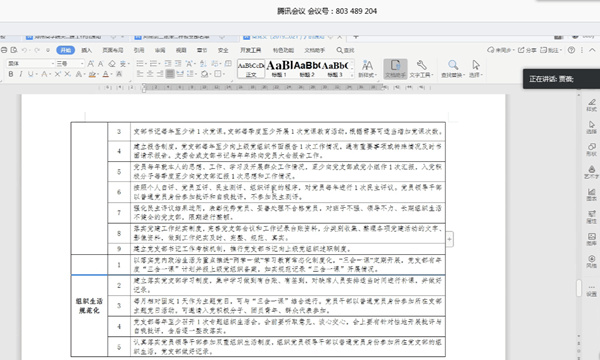This screenshot has height=360, width=600.
Task: Toggle bold formatting with the B icon
Action: coord(11,74)
